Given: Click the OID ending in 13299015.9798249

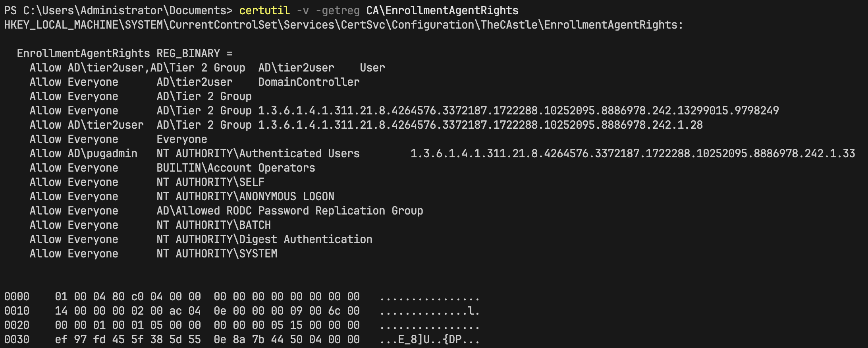Looking at the screenshot, I should [519, 110].
